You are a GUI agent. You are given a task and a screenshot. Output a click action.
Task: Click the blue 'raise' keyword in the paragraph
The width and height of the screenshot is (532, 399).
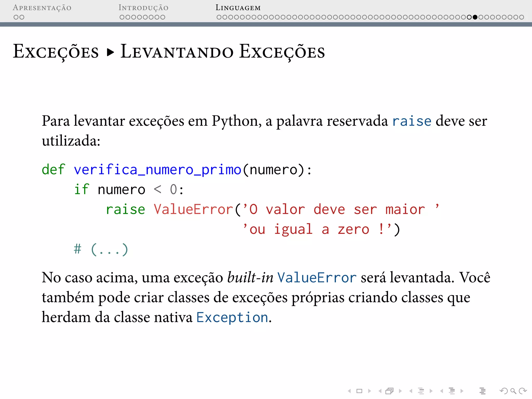[x=412, y=121]
